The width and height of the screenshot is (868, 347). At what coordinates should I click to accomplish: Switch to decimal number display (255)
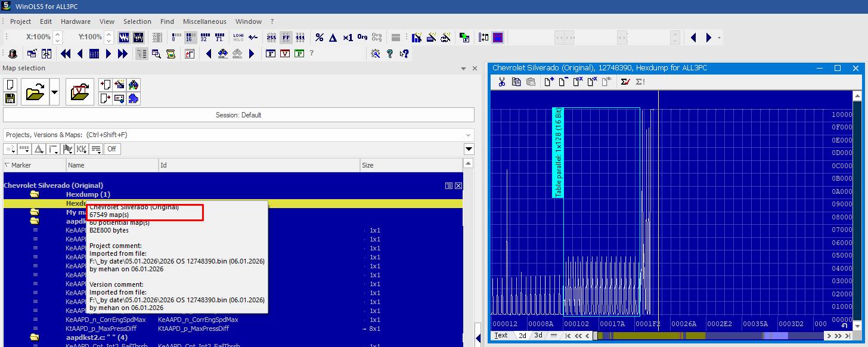[272, 38]
